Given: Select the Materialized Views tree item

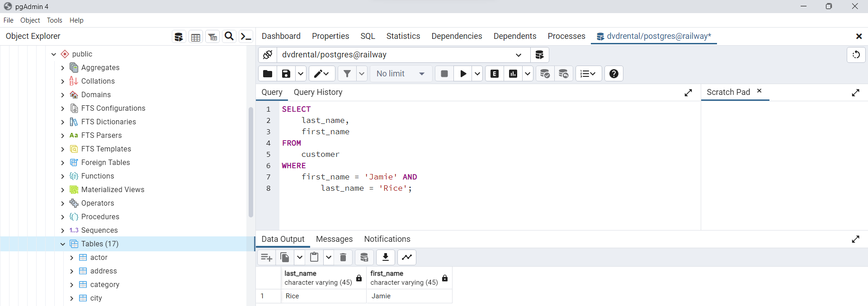Looking at the screenshot, I should pyautogui.click(x=113, y=190).
